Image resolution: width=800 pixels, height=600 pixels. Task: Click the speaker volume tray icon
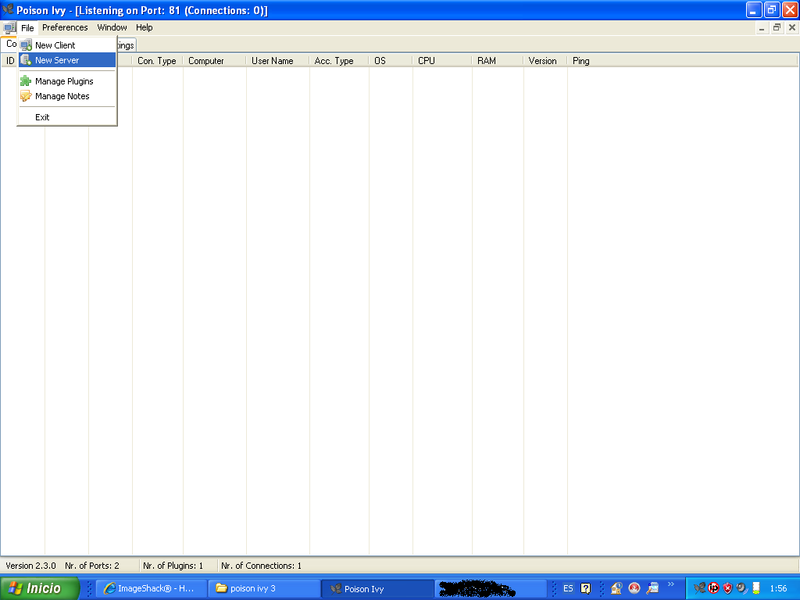tap(742, 588)
